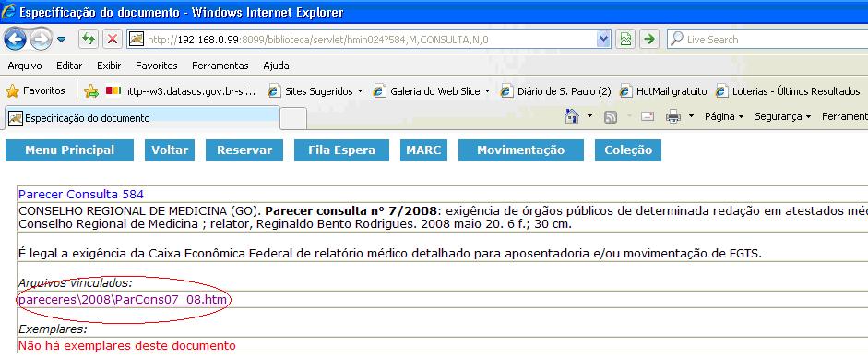Open the Exibir menu
Viewport: 868px width, 359px height.
click(x=109, y=66)
